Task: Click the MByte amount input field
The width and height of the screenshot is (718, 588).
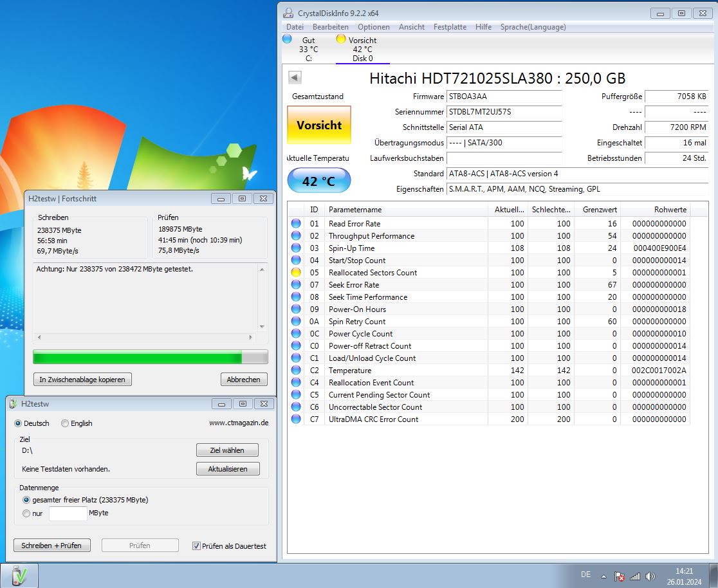Action: pos(68,513)
